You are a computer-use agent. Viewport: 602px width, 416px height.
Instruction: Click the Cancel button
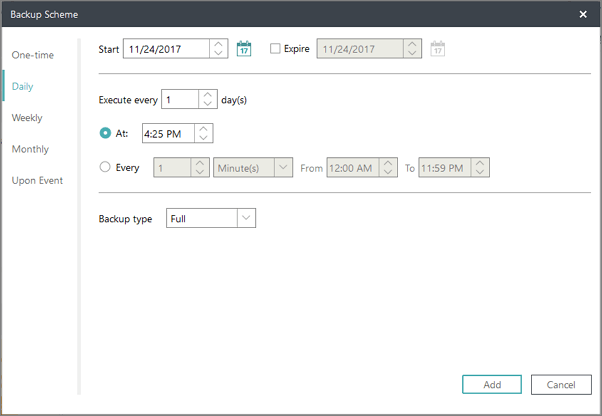561,385
